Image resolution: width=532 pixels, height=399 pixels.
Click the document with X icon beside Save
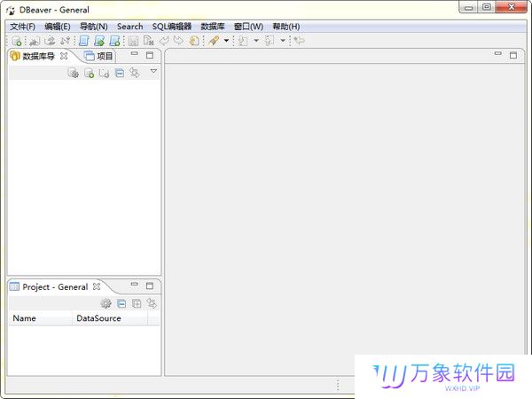(149, 41)
